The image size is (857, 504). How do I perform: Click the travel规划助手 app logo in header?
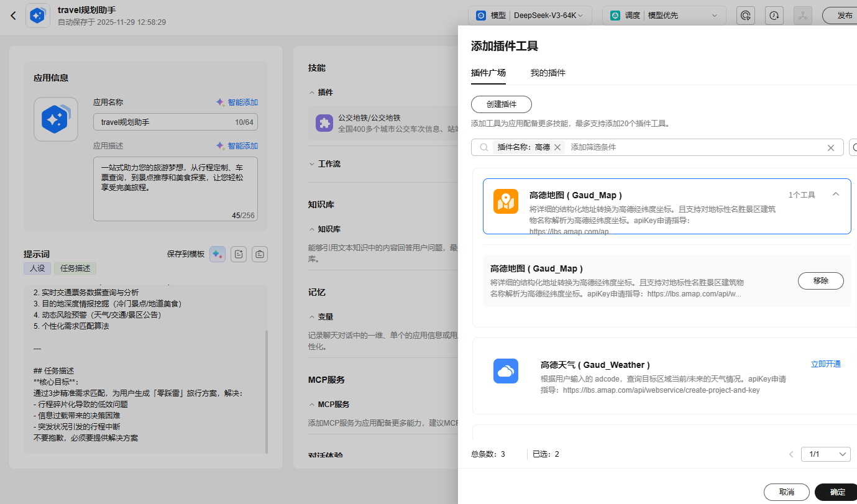38,16
